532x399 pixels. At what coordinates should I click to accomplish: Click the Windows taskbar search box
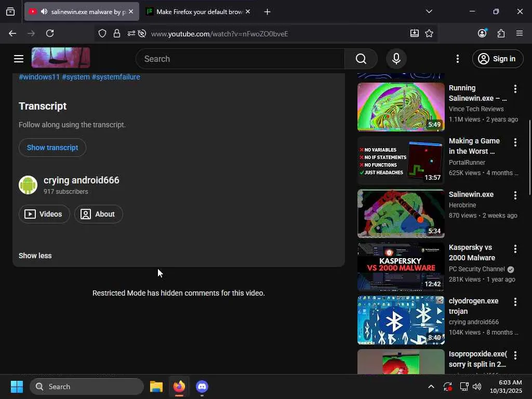point(87,387)
